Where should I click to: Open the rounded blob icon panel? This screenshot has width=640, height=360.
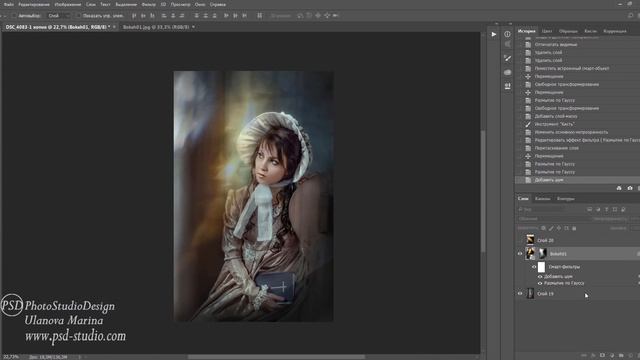click(507, 72)
